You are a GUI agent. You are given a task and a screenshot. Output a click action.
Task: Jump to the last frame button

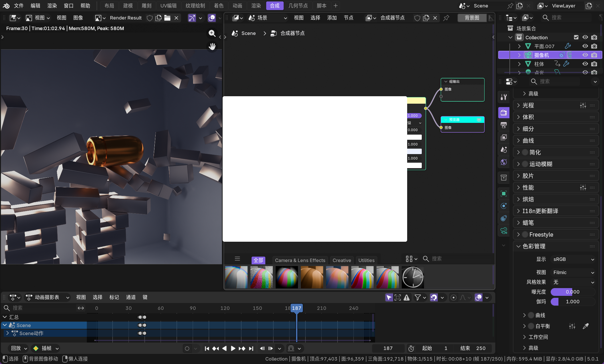click(x=251, y=348)
